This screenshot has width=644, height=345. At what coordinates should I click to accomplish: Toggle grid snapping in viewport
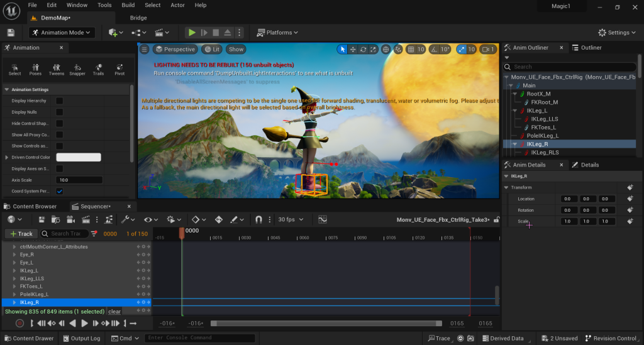(x=411, y=49)
